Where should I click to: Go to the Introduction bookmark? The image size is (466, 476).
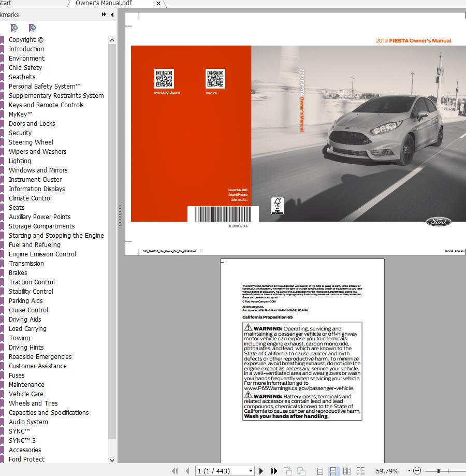26,49
